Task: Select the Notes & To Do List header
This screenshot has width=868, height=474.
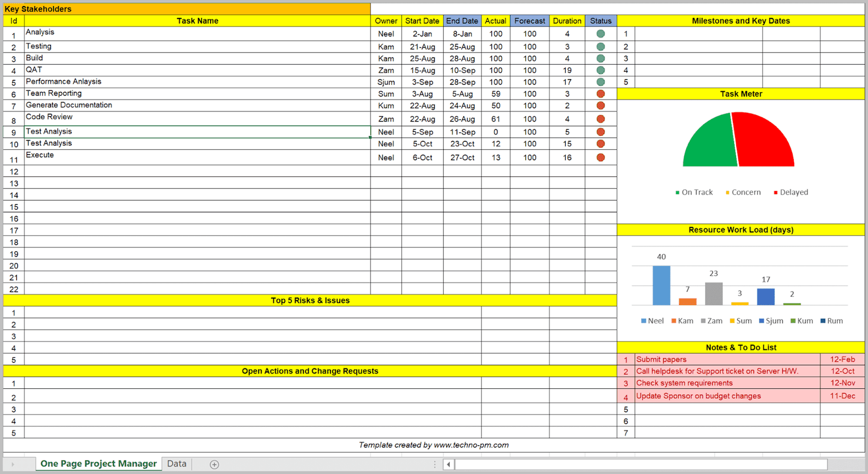Action: pos(741,347)
